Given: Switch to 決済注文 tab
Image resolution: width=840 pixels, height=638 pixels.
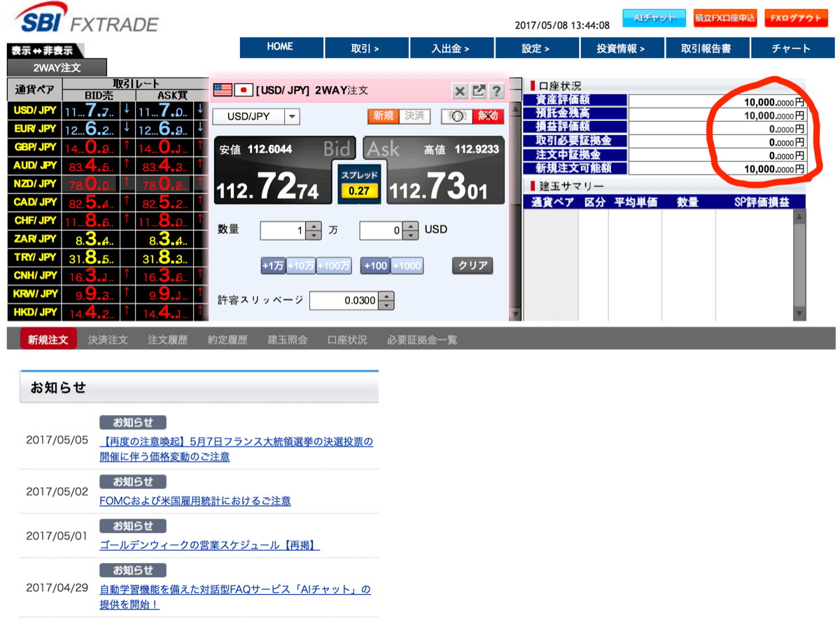Looking at the screenshot, I should 108,340.
